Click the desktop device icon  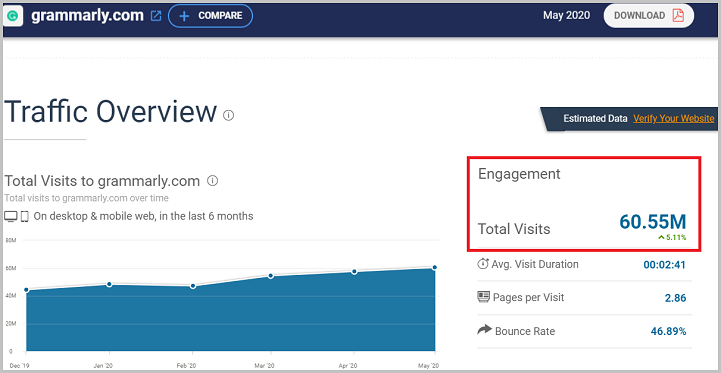click(x=11, y=216)
